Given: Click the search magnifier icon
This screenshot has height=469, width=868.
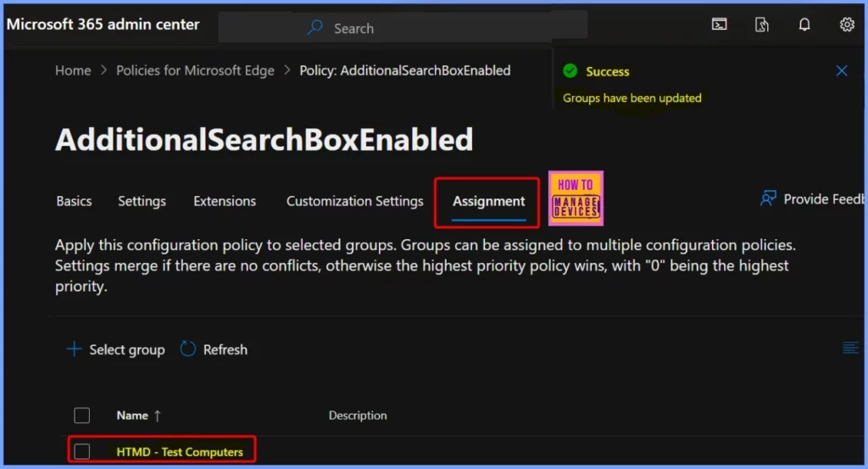Looking at the screenshot, I should tap(314, 27).
